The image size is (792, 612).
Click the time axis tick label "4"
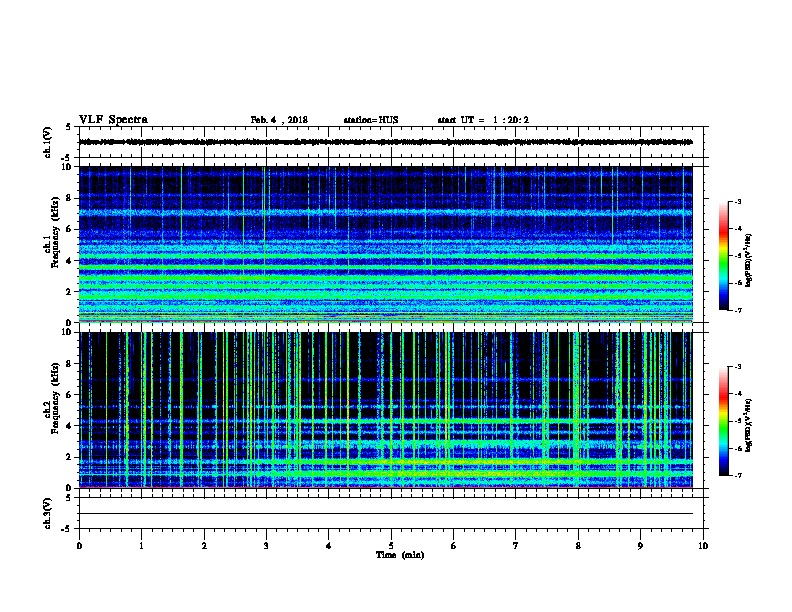329,546
